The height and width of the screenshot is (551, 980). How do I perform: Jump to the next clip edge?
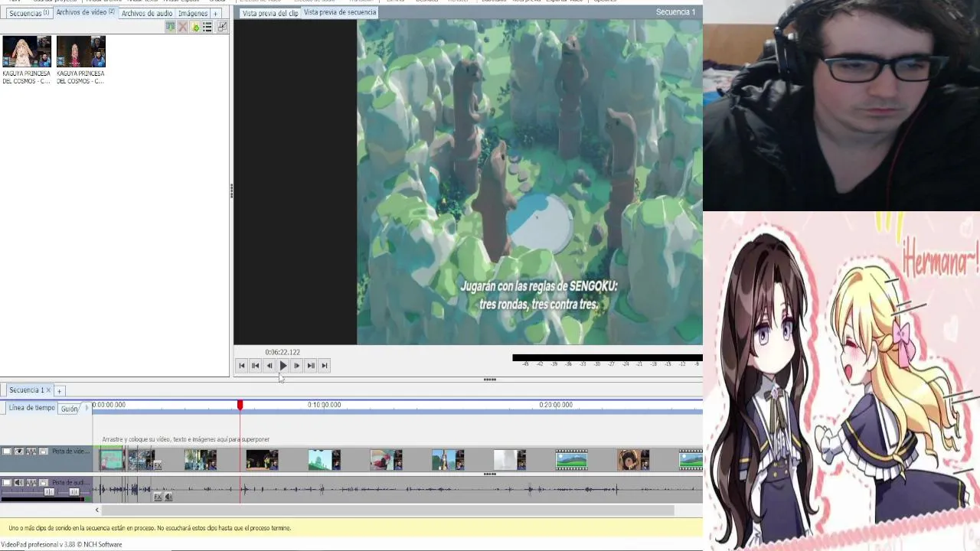click(311, 366)
